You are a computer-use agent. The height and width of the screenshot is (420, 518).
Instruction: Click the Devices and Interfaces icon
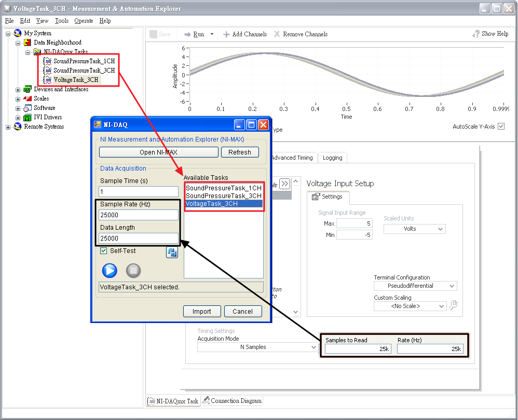click(28, 89)
